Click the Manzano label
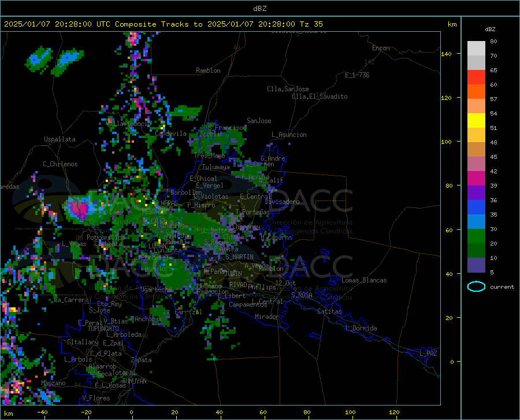 click(53, 383)
